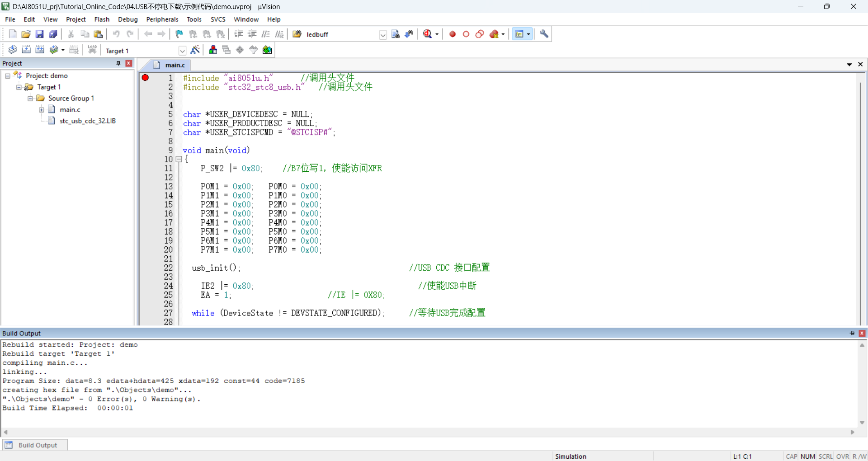Screen dimensions: 868x461
Task: Click on usb_init() code line 22
Action: [x=216, y=268]
